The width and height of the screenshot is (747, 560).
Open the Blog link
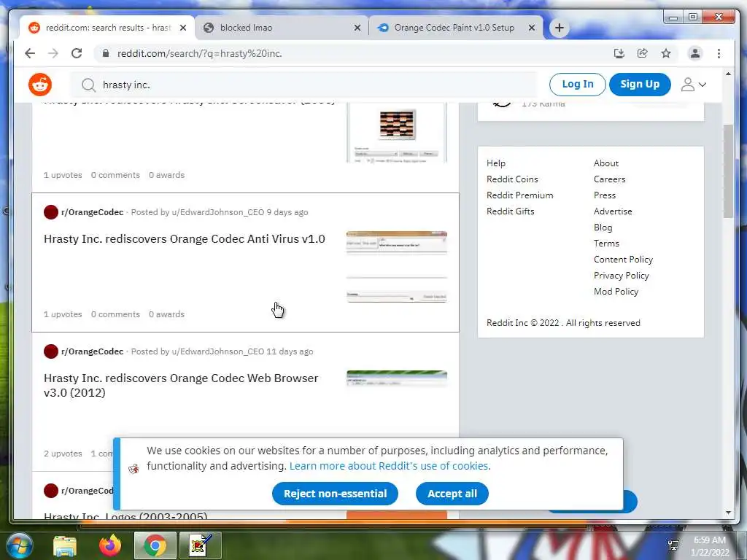(x=603, y=227)
